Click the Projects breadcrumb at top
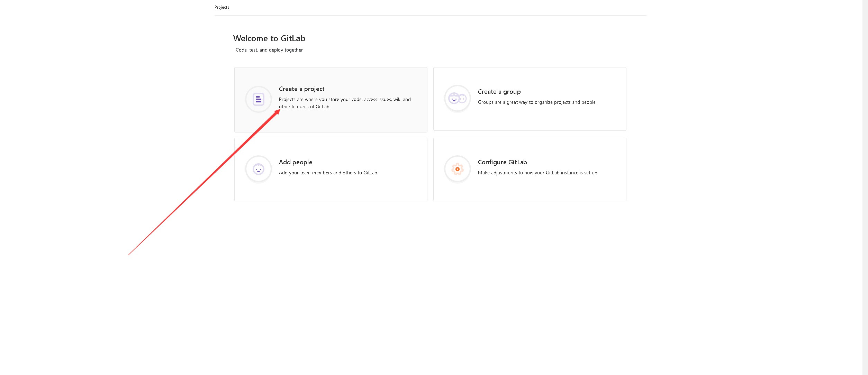This screenshot has width=868, height=375. click(222, 7)
